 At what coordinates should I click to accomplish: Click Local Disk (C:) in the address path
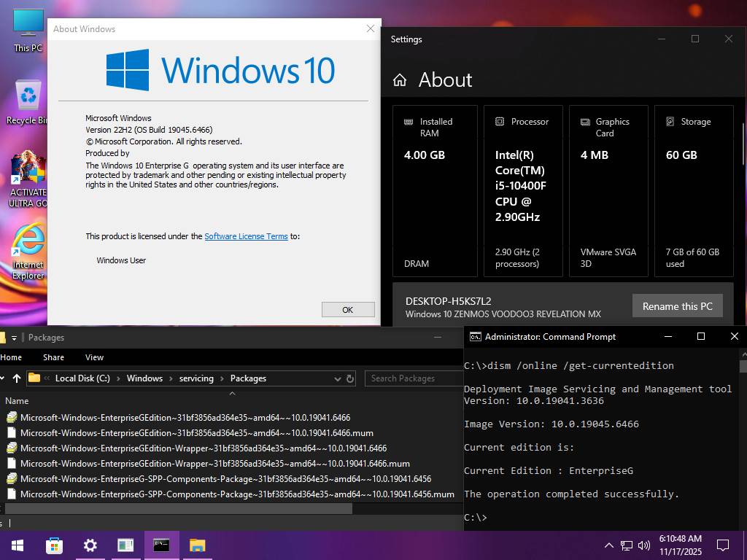coord(82,378)
